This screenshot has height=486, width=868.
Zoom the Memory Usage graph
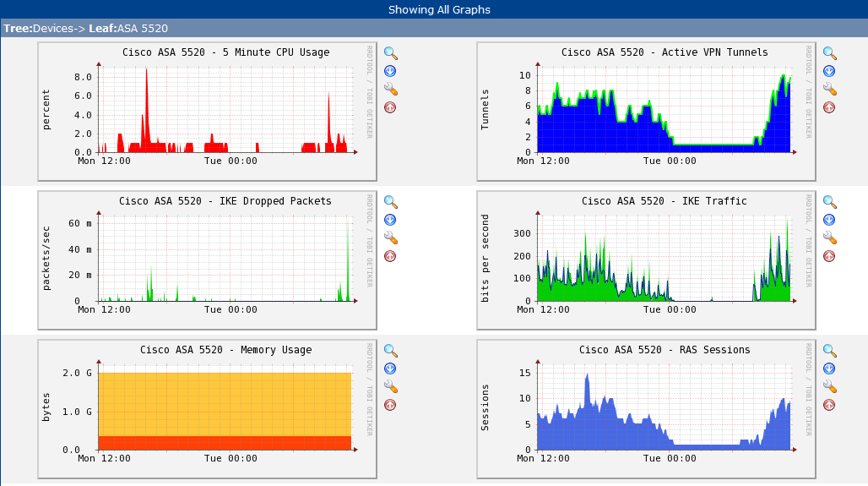tap(391, 351)
